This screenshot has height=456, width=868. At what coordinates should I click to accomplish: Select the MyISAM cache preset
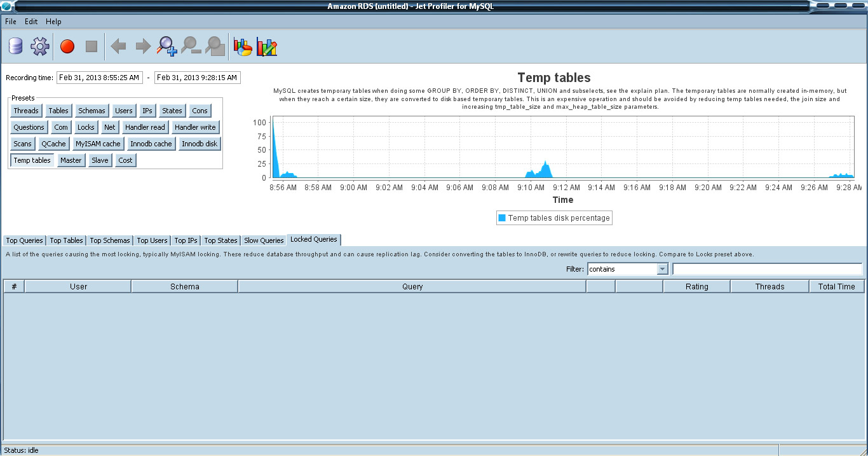(x=98, y=144)
